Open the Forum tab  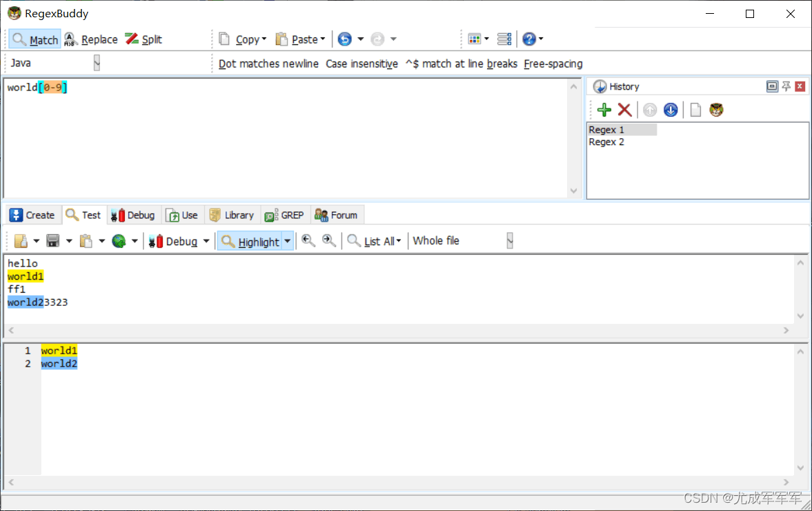coord(337,215)
